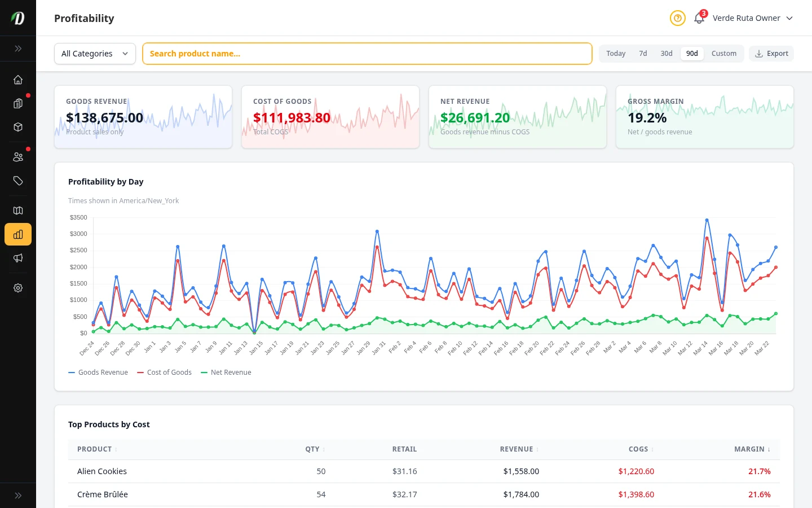The height and width of the screenshot is (508, 812).
Task: Open the All Categories dropdown
Action: [x=95, y=54]
